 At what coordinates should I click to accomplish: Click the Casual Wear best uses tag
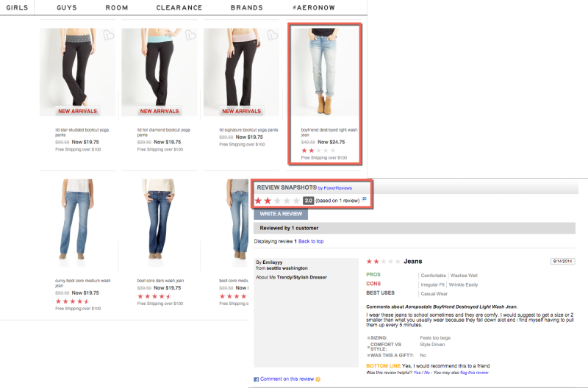click(x=434, y=294)
